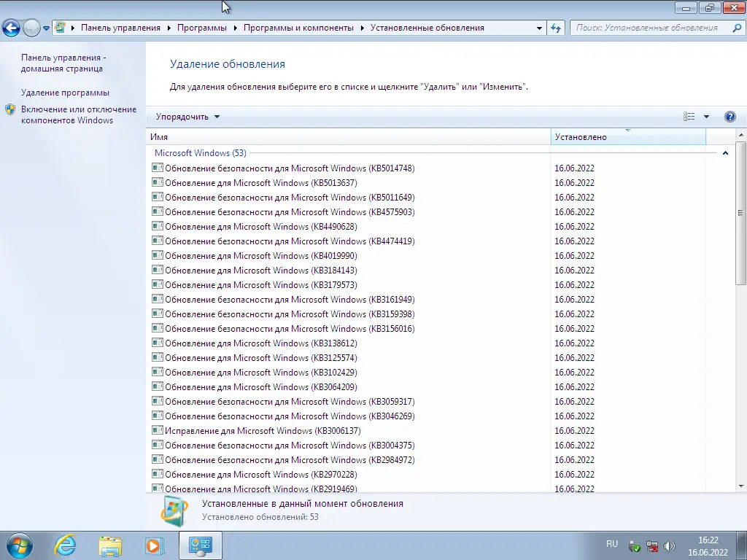Click the Установленные обновления breadcrumb
The width and height of the screenshot is (747, 560).
(x=427, y=28)
